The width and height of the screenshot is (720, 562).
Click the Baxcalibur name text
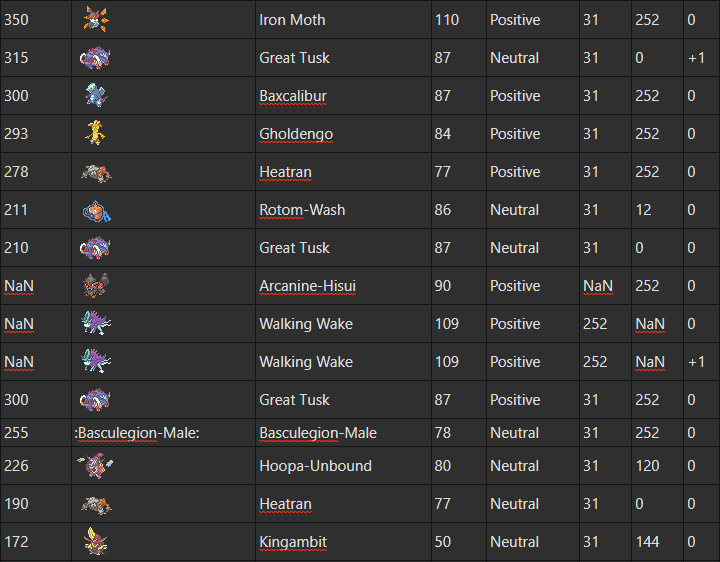click(x=293, y=96)
